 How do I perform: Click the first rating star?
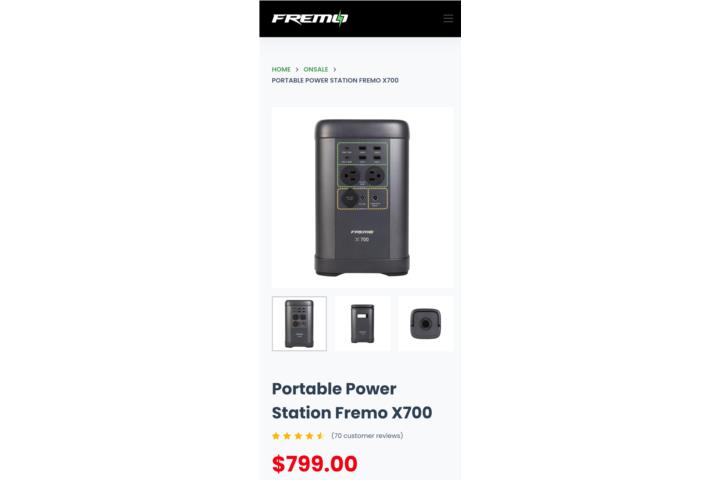[276, 435]
